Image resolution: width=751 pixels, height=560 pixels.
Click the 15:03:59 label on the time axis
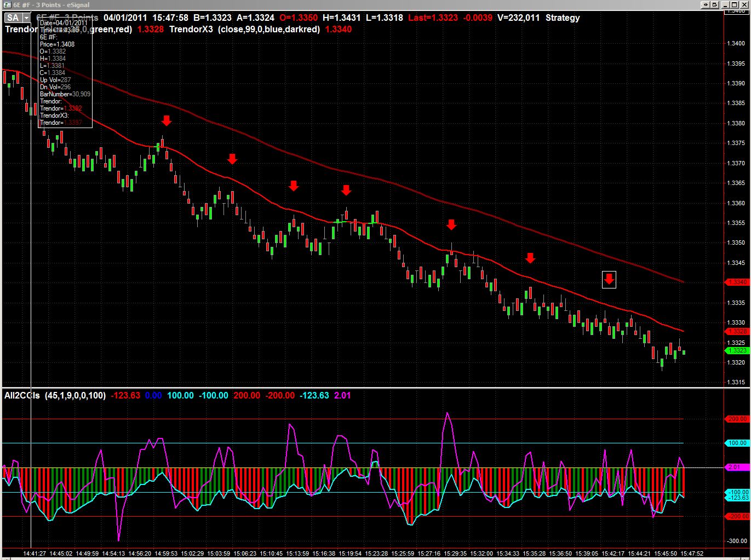click(220, 553)
